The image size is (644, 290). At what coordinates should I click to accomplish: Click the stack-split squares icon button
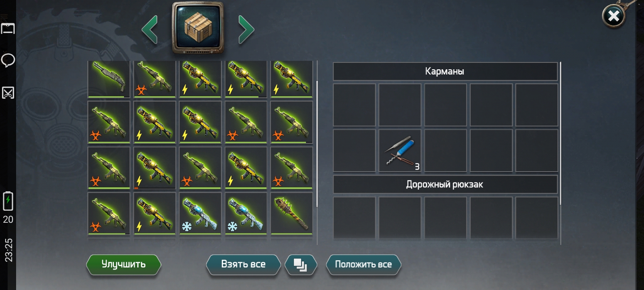pyautogui.click(x=301, y=265)
